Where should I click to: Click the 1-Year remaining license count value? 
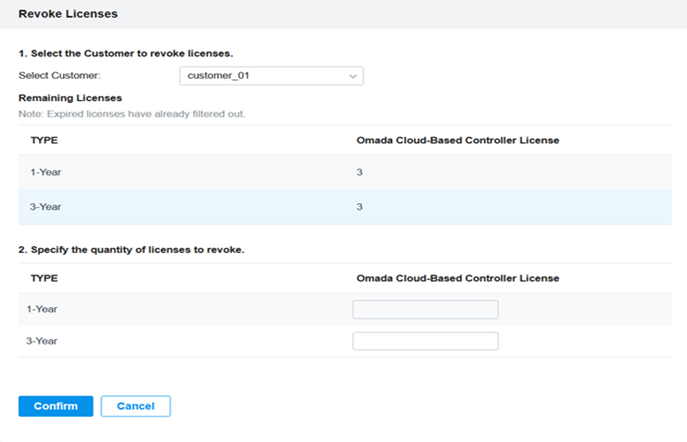tap(359, 172)
